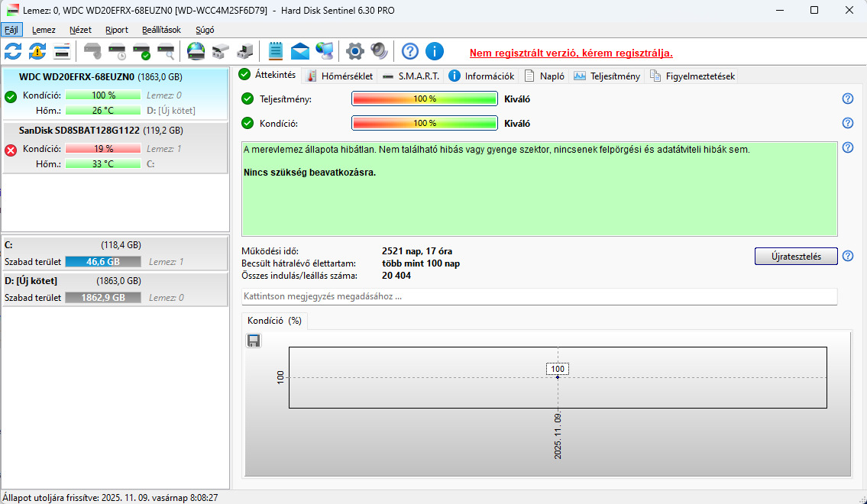Open the Fájl menu
The image size is (867, 504).
click(x=11, y=30)
